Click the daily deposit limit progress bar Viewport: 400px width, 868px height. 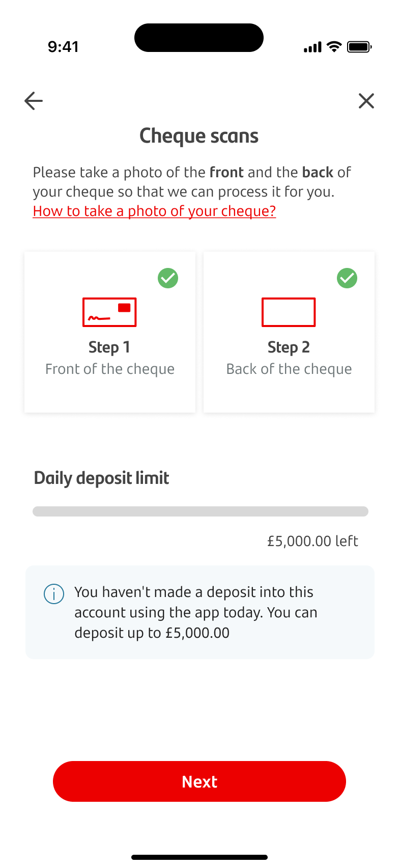click(201, 511)
